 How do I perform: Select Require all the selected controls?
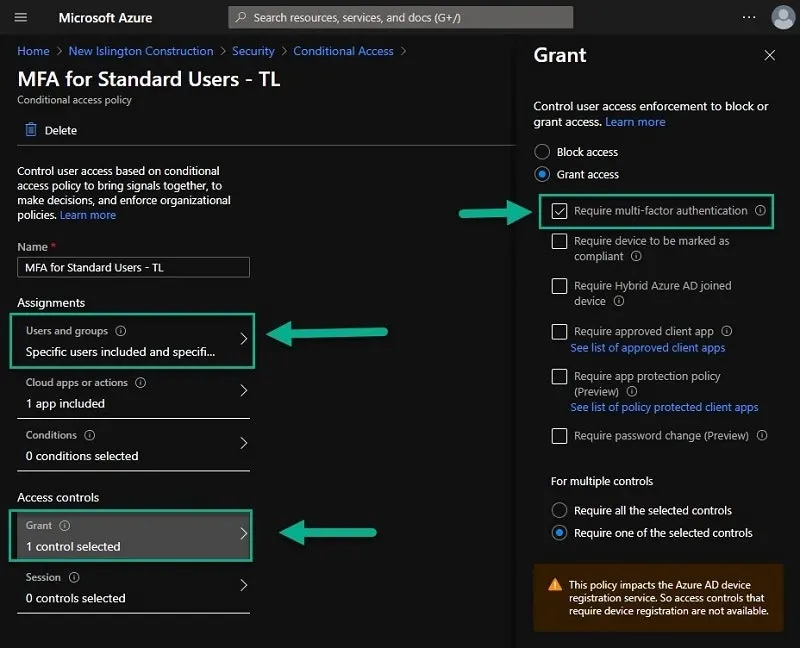(x=559, y=510)
